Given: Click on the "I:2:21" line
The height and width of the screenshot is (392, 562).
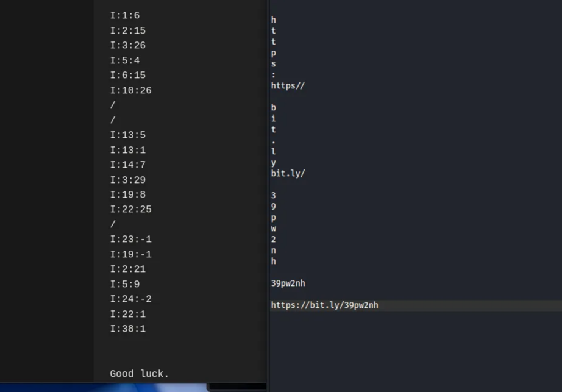Looking at the screenshot, I should tap(127, 269).
